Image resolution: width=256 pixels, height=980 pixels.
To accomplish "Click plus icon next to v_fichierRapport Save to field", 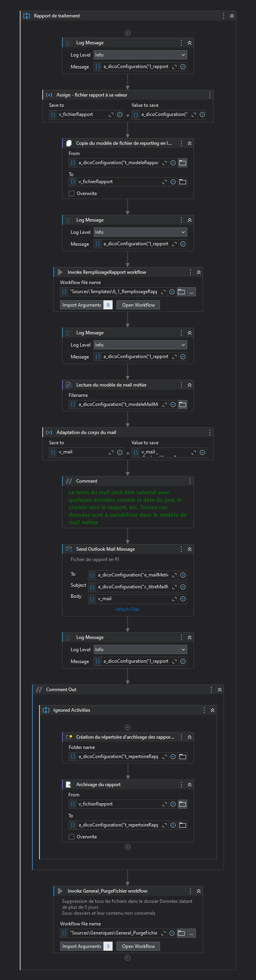I will tap(120, 115).
